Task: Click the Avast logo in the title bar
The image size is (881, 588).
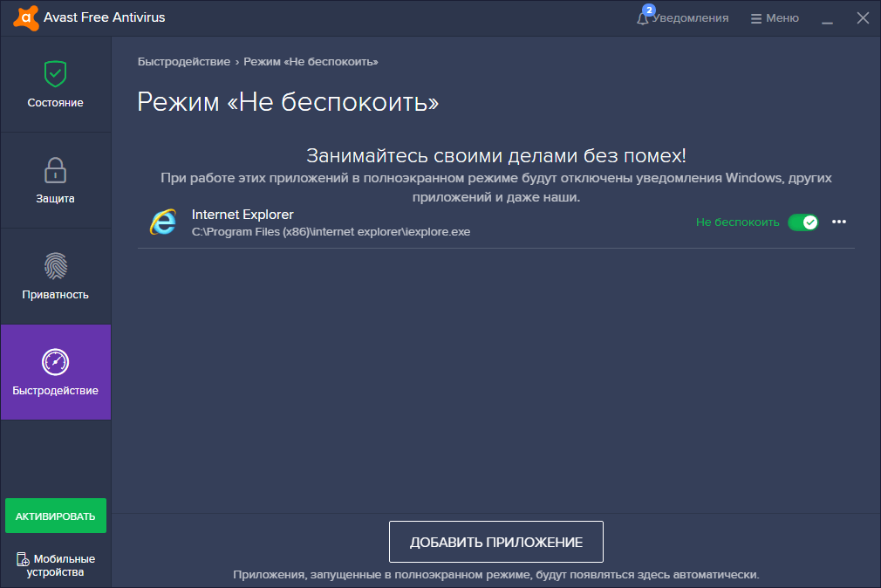Action: tap(26, 17)
